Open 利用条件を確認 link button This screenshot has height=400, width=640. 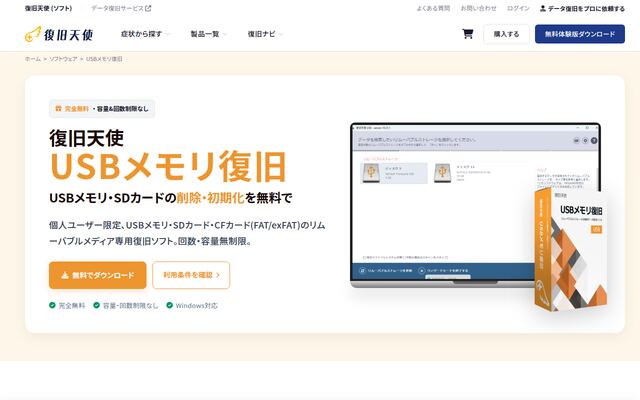191,275
